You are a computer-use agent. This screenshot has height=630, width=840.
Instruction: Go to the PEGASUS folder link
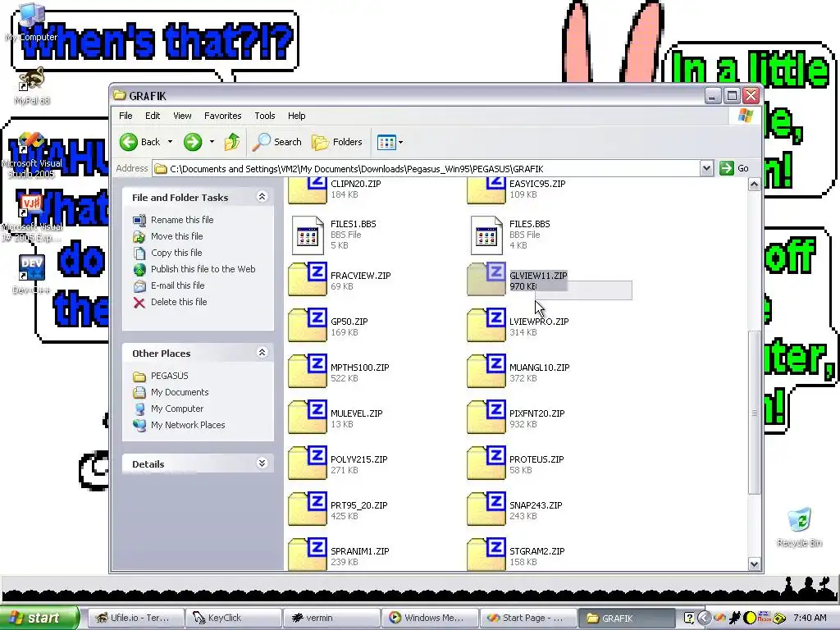click(x=169, y=376)
